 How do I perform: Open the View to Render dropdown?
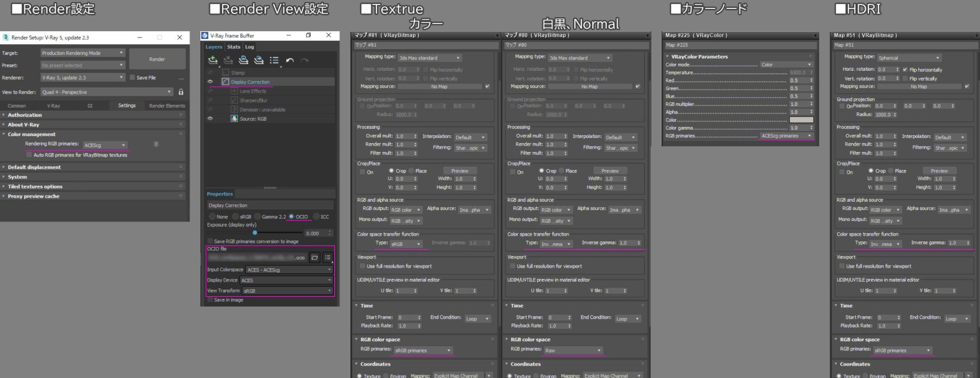(105, 92)
